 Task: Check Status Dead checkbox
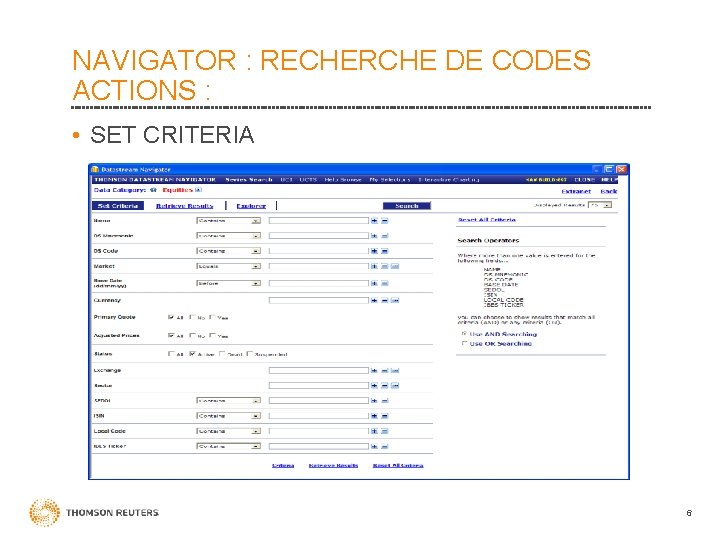[x=222, y=354]
